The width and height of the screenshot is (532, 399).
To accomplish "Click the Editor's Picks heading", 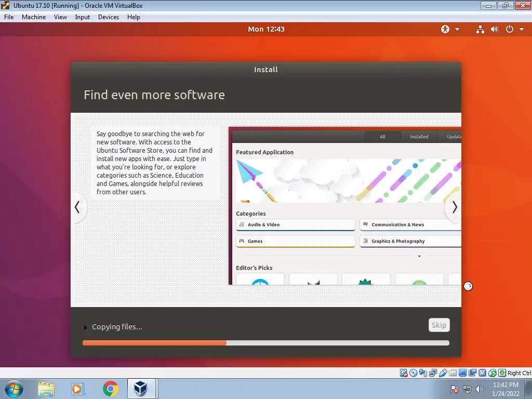I will coord(254,268).
